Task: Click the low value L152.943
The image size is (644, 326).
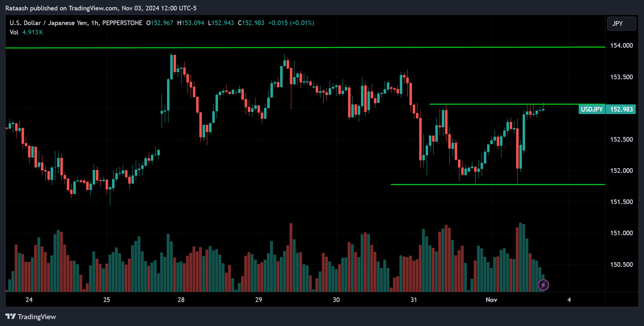Action: coord(221,23)
